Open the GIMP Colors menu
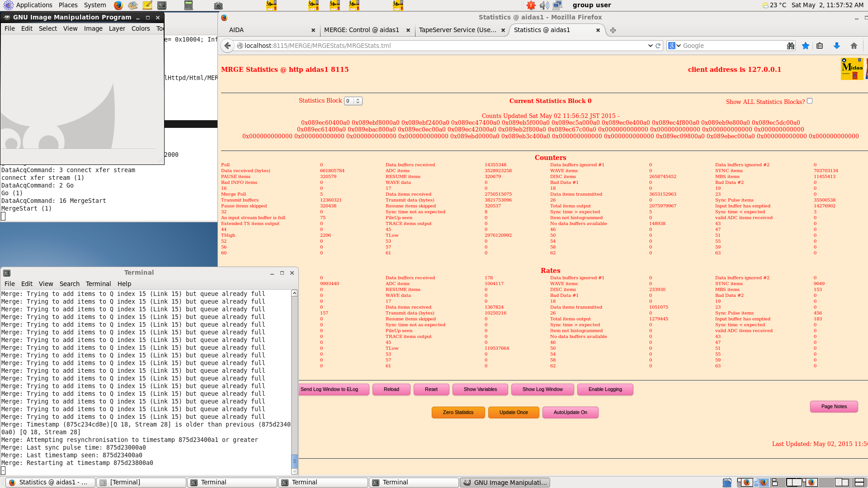Screen dimensions: 868x488 click(x=141, y=28)
